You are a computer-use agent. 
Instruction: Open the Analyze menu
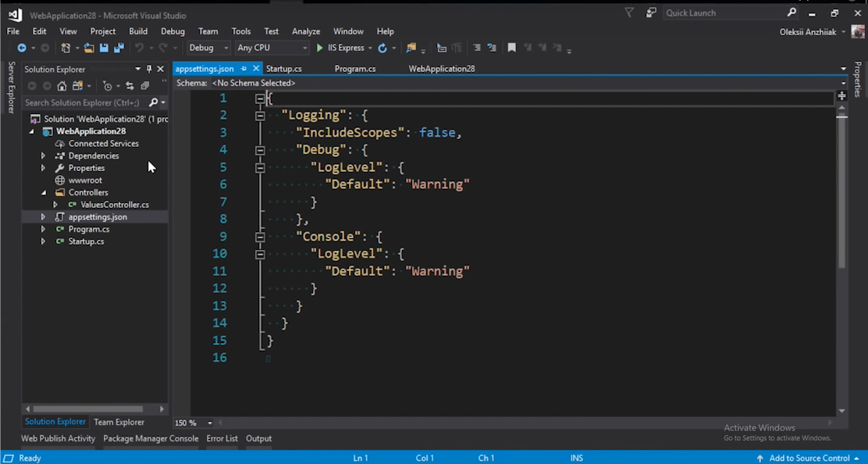(305, 31)
